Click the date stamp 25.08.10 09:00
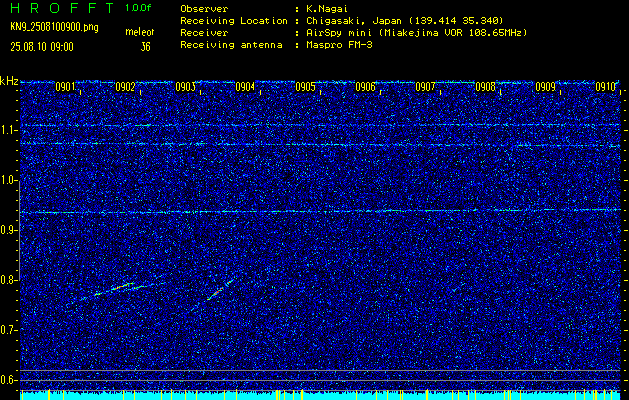629x400 pixels. tap(42, 47)
